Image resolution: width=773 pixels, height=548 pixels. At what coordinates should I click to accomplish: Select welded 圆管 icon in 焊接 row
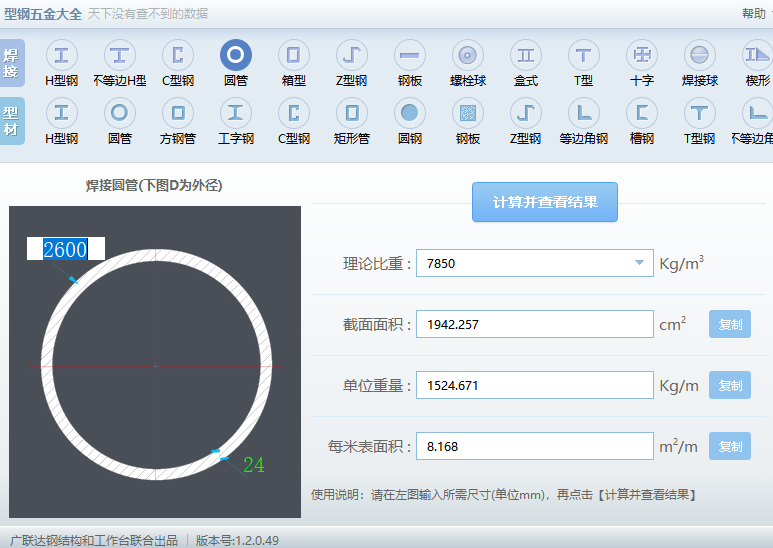(236, 55)
